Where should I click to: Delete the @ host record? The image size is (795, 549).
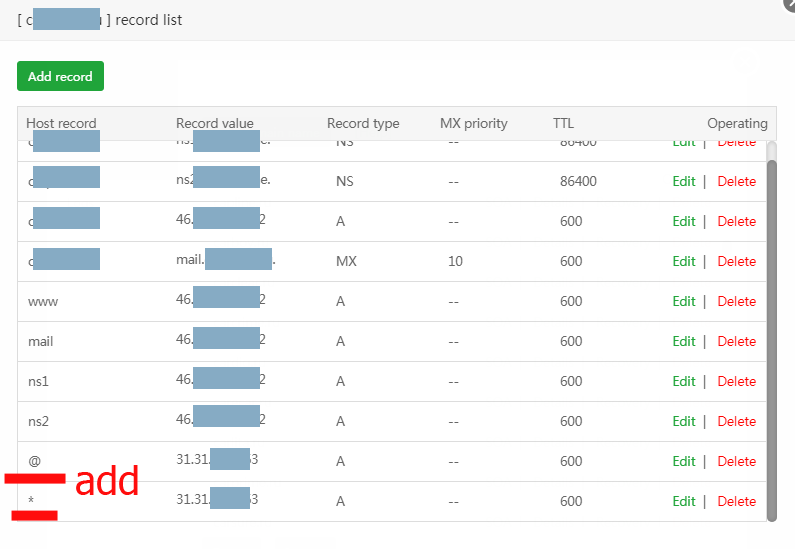tap(736, 461)
